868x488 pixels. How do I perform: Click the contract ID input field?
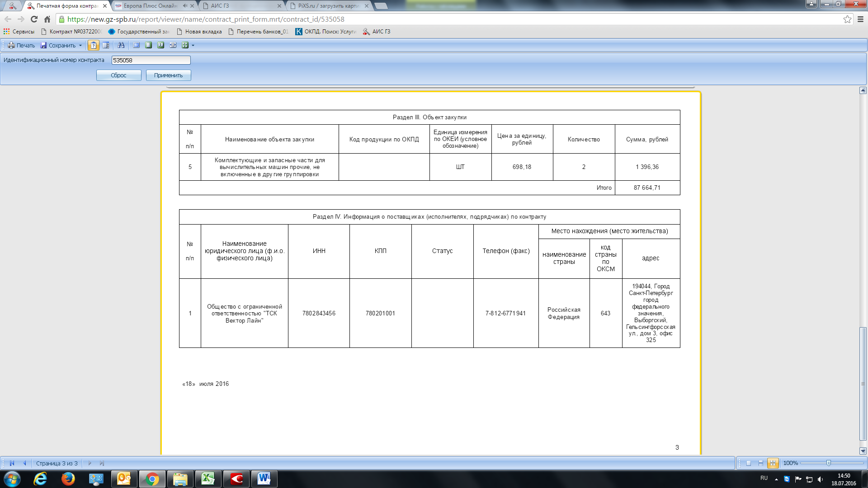(151, 60)
